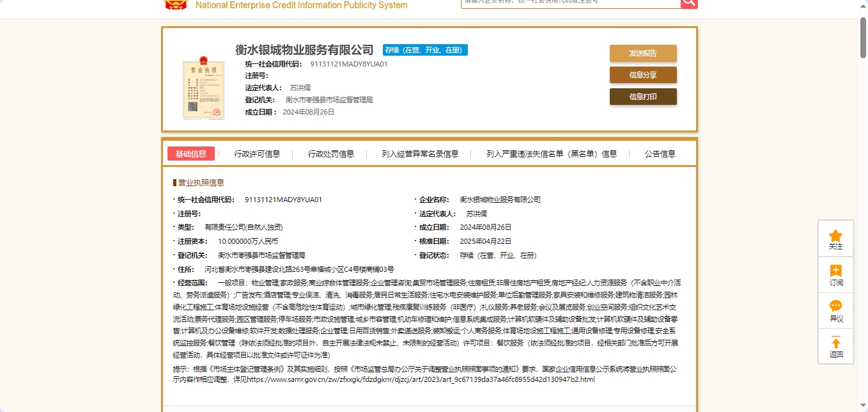Click the address beginning 河北省衡水市枣强县建设北路263号

coord(299,269)
